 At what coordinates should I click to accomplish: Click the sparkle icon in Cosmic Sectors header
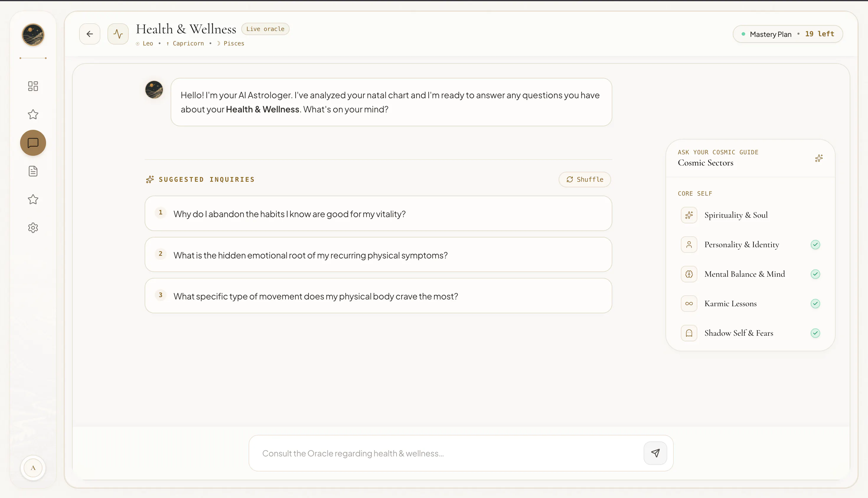click(819, 158)
